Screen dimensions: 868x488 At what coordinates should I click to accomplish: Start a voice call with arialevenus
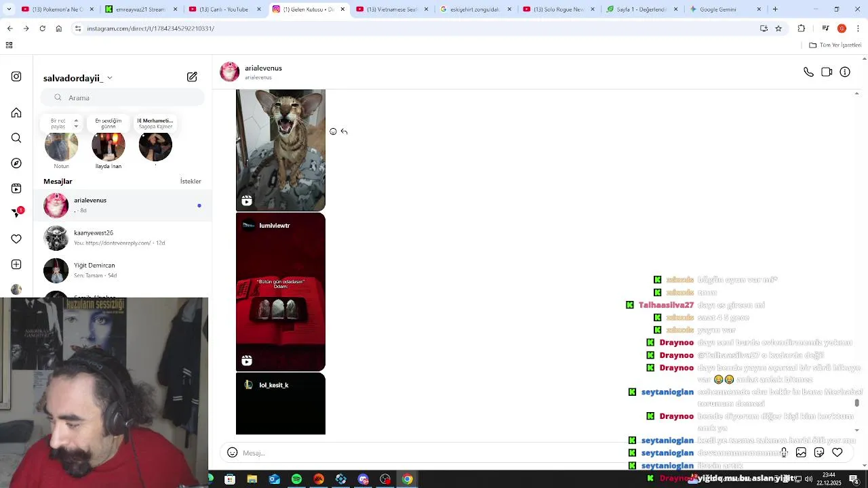pyautogui.click(x=808, y=72)
